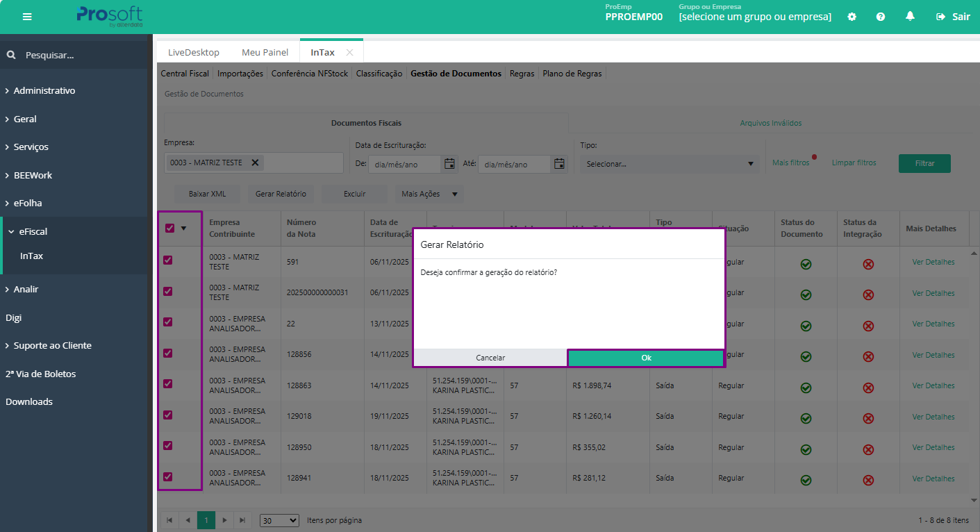Expand the Mais Ações dropdown
980x532 pixels.
tap(429, 194)
